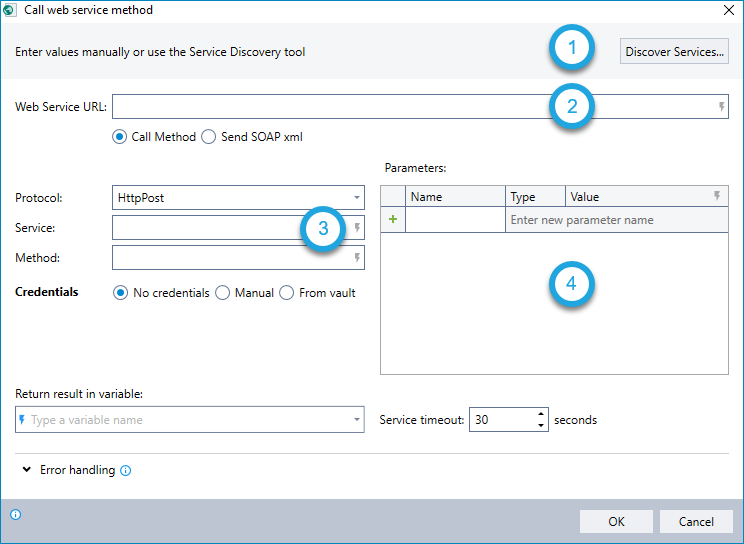Open help via bottom-left info icon
Viewport: 744px width, 544px height.
pyautogui.click(x=15, y=515)
